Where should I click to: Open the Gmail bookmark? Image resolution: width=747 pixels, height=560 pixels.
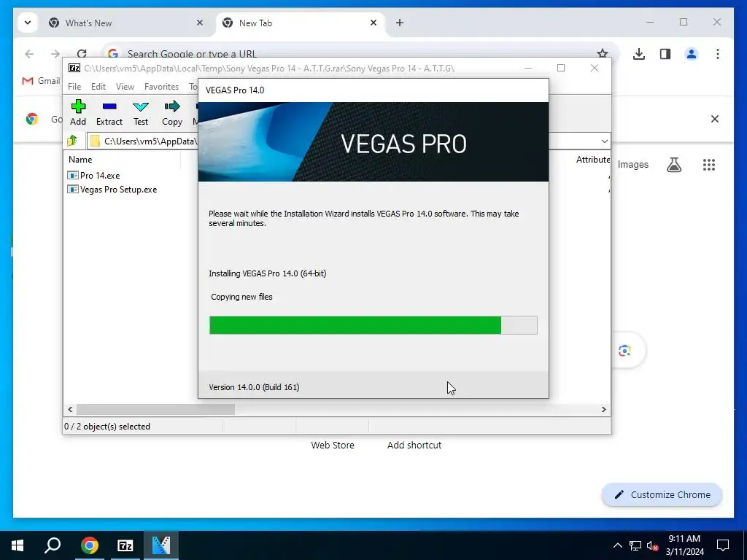pos(41,81)
